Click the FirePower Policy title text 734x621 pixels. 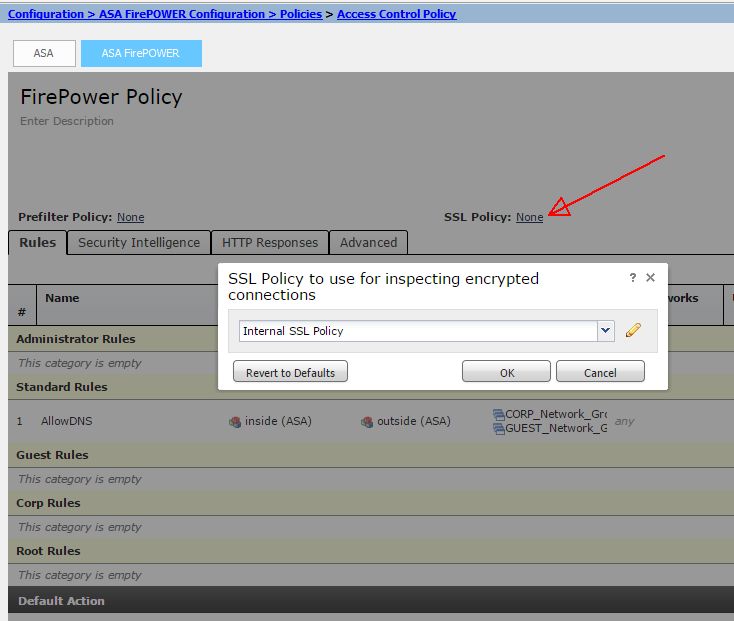click(x=101, y=97)
